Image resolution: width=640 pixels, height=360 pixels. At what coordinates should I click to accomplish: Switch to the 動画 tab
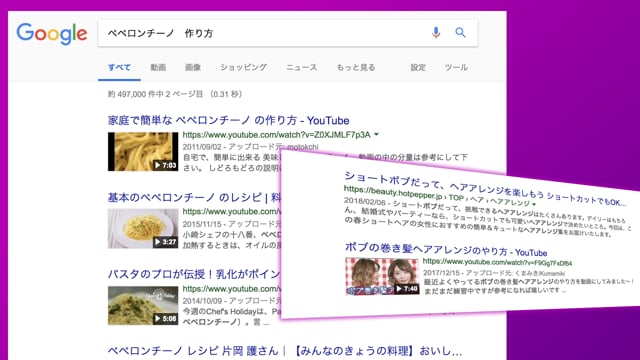[158, 67]
